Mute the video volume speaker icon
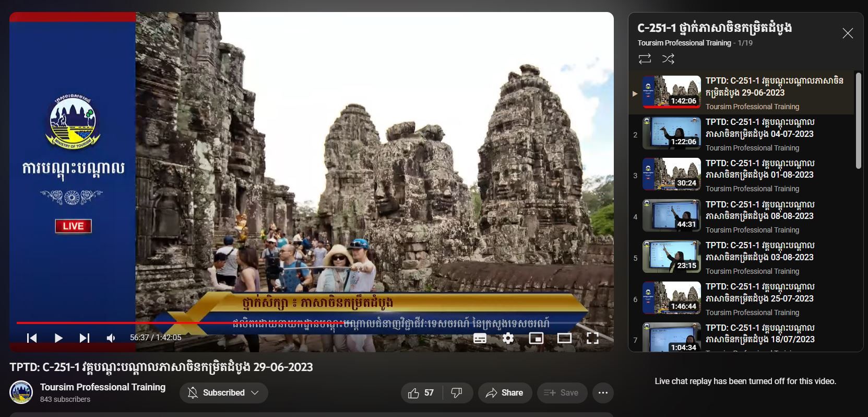 pyautogui.click(x=111, y=338)
